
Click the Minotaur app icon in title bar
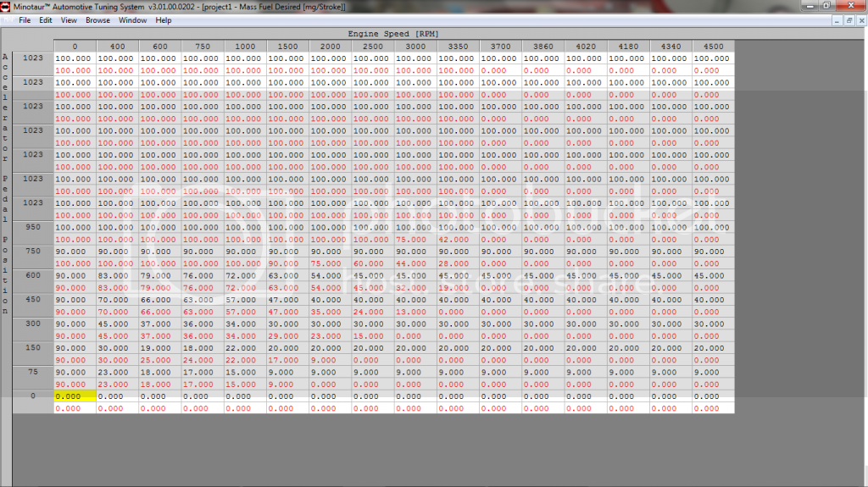tap(6, 7)
